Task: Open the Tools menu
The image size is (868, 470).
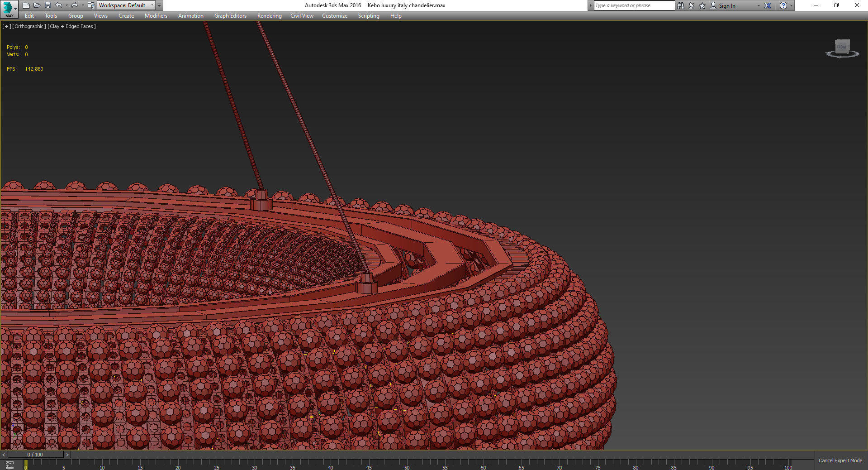Action: tap(51, 16)
